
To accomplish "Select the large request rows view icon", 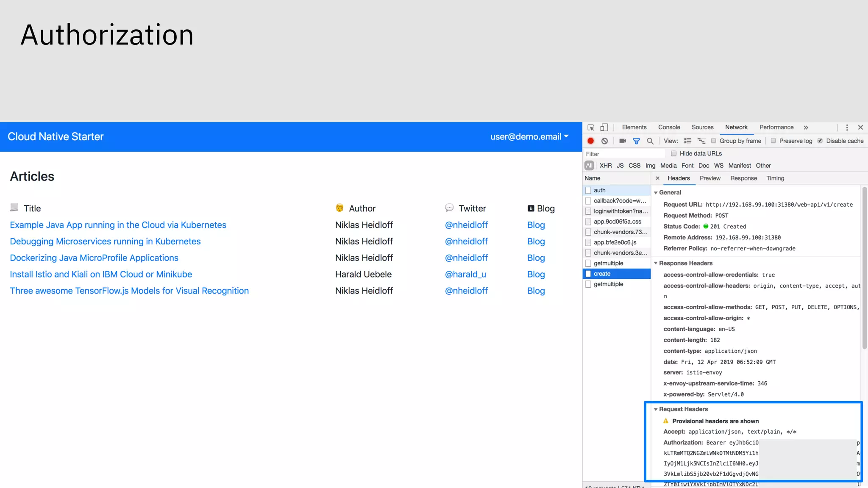I will tap(687, 141).
